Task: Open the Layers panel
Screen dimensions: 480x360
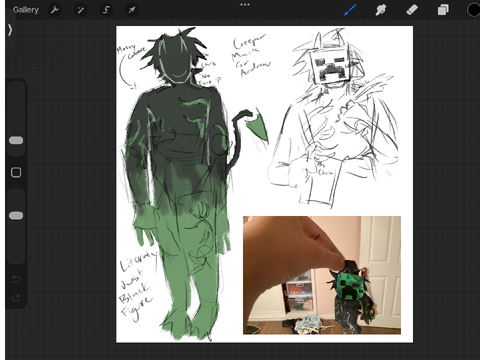Action: click(443, 10)
